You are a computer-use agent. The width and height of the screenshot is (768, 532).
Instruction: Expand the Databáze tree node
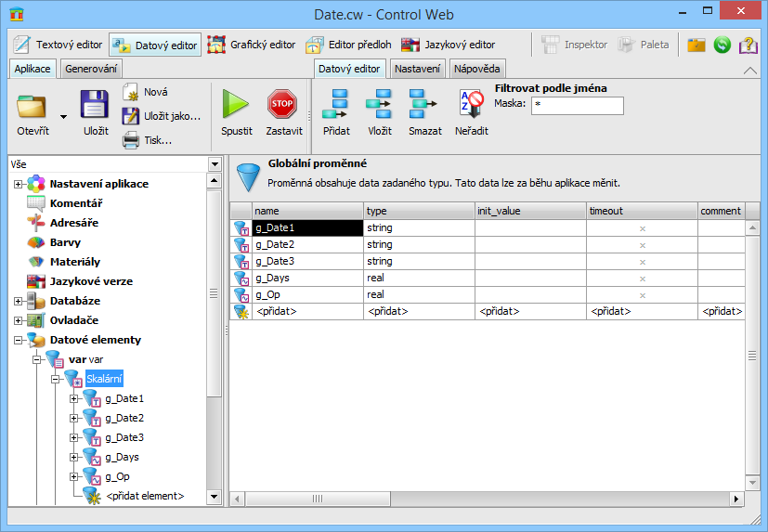click(x=18, y=301)
